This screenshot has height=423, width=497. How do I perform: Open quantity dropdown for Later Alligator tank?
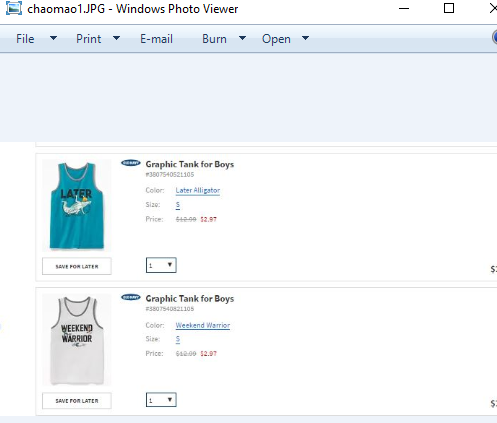[161, 265]
